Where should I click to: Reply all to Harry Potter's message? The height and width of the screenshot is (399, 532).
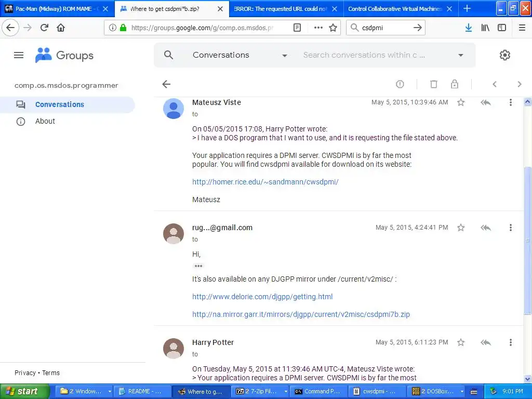click(x=486, y=342)
